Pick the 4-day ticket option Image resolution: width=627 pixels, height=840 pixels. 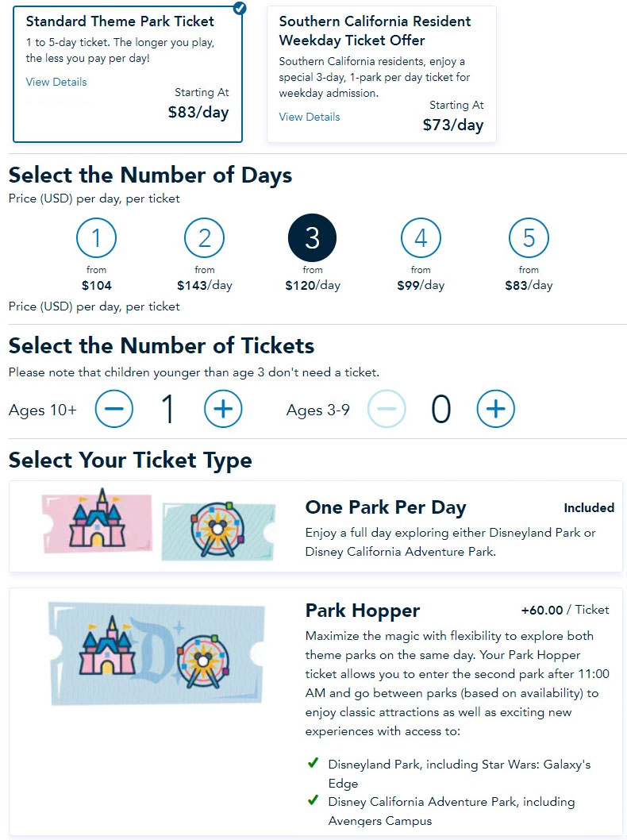(x=421, y=238)
